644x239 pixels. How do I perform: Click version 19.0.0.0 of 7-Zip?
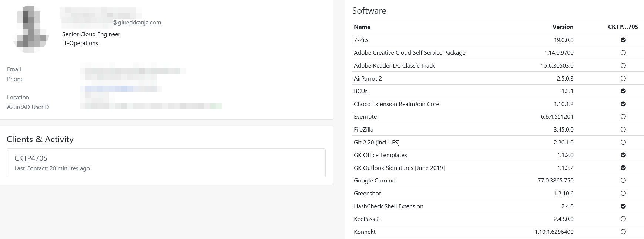coord(564,40)
